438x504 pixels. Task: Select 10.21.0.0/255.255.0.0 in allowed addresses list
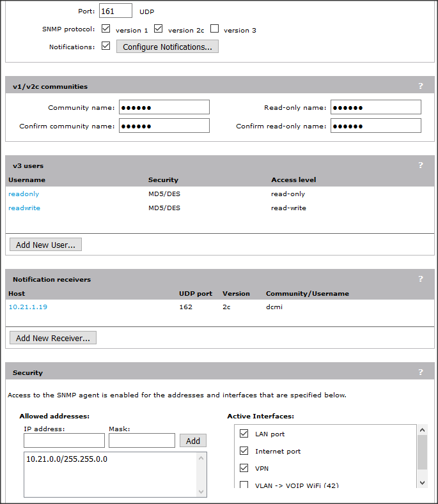coord(66,459)
